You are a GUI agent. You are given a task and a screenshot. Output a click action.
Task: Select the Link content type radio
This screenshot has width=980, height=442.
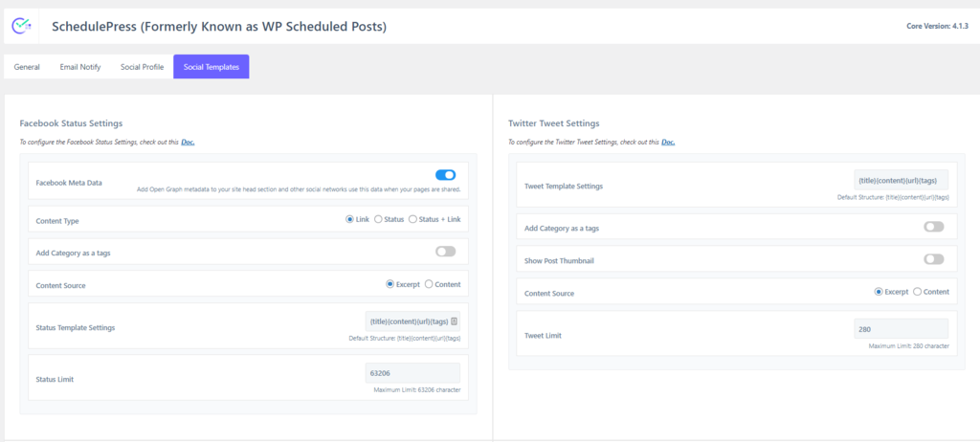point(350,220)
